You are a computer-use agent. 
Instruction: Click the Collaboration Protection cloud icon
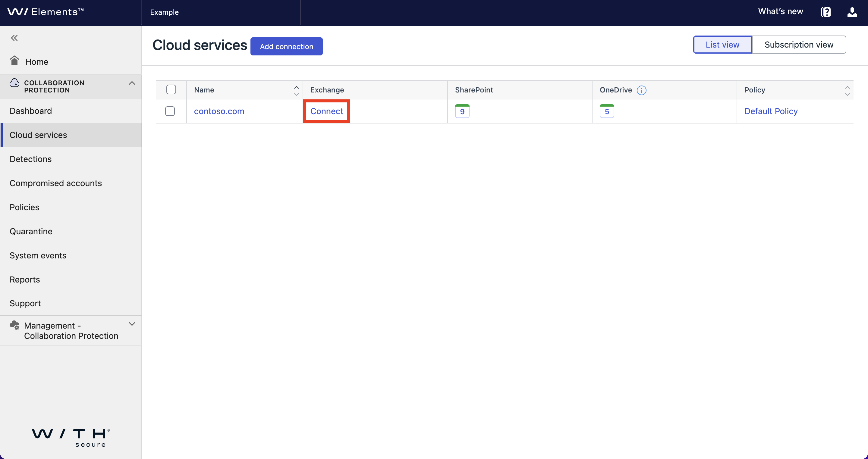tap(14, 83)
